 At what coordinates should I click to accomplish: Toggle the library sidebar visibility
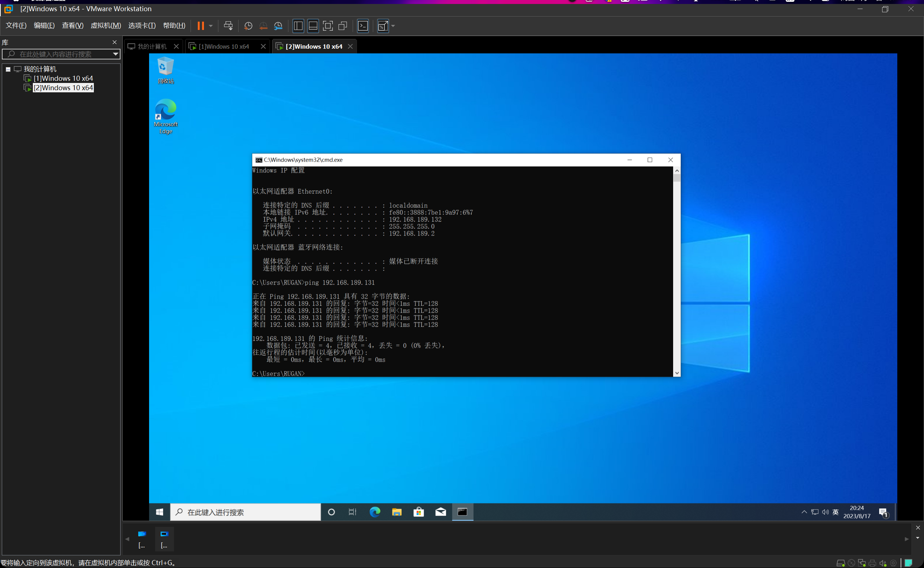pos(298,26)
